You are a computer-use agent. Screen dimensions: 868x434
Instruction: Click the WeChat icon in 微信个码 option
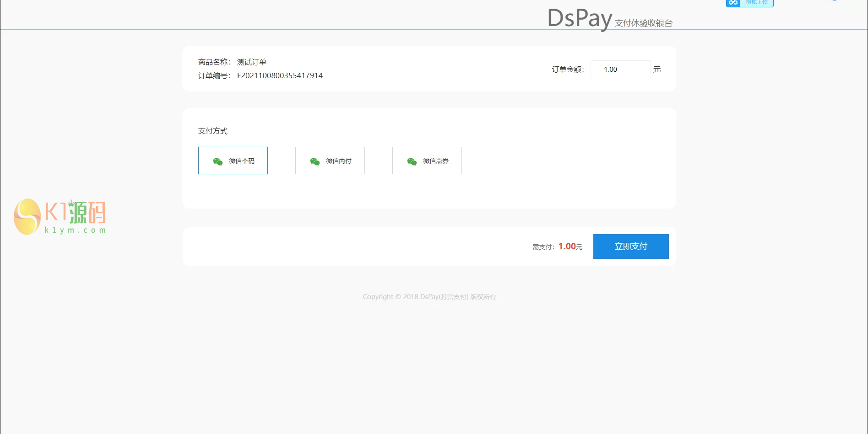pos(218,161)
